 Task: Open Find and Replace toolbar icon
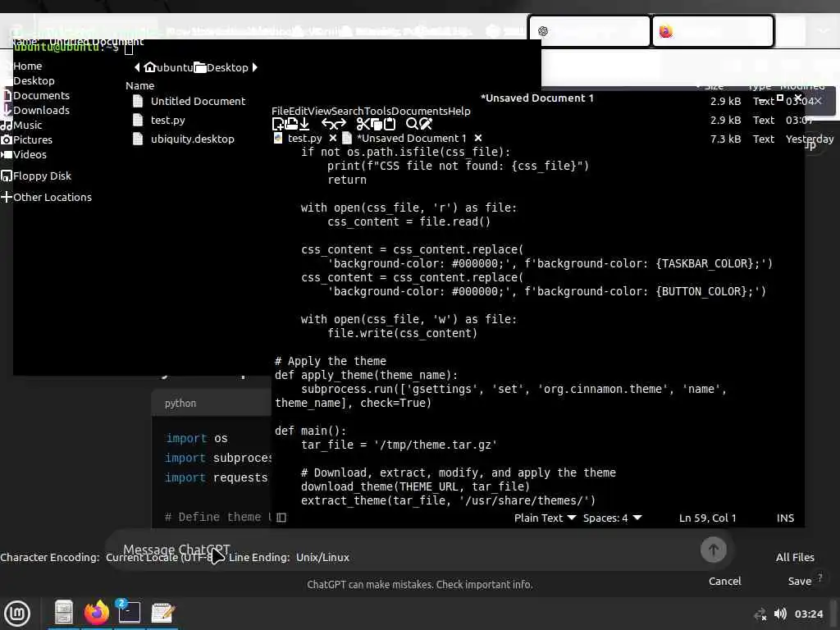426,125
